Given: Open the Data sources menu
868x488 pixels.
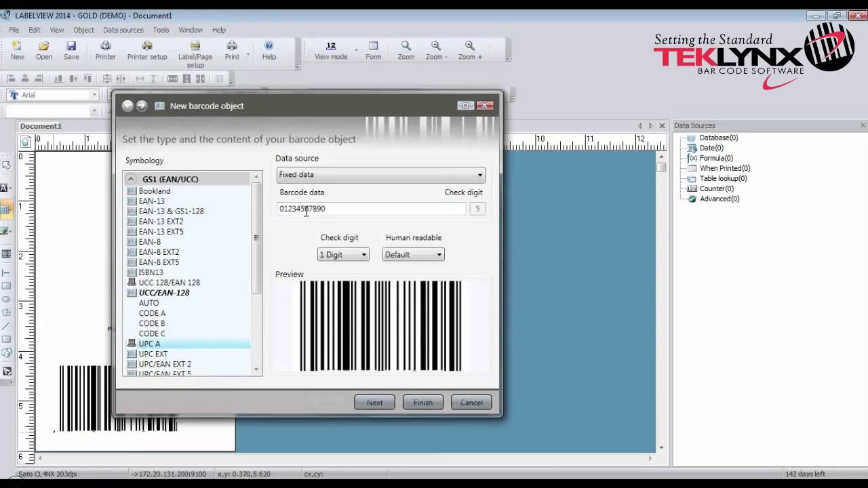Looking at the screenshot, I should (123, 30).
